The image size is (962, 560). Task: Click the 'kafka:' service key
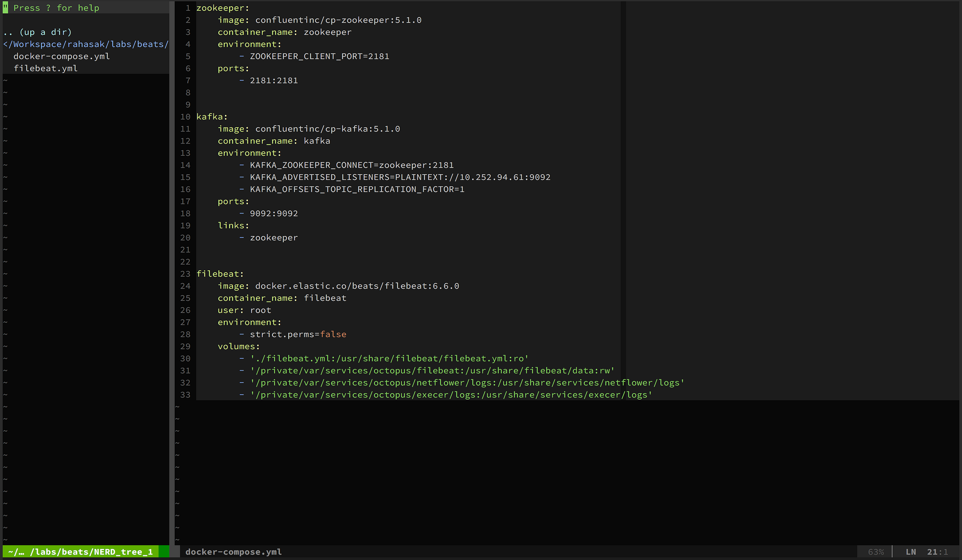pyautogui.click(x=212, y=117)
